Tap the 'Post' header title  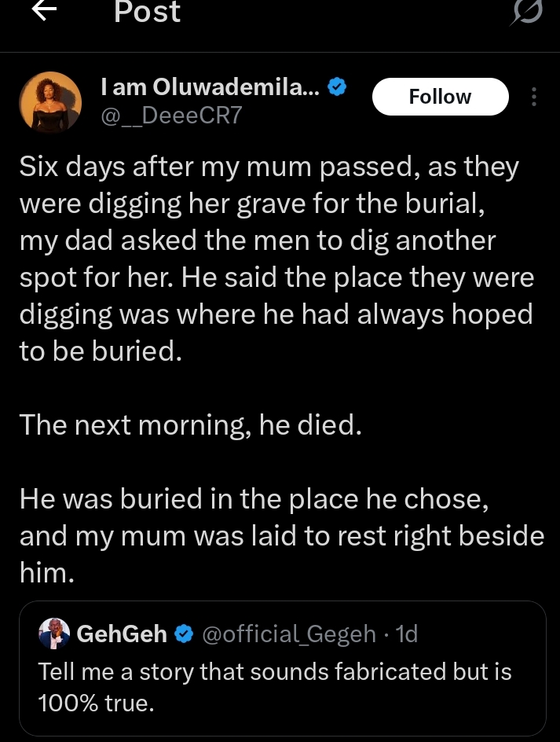(x=147, y=13)
